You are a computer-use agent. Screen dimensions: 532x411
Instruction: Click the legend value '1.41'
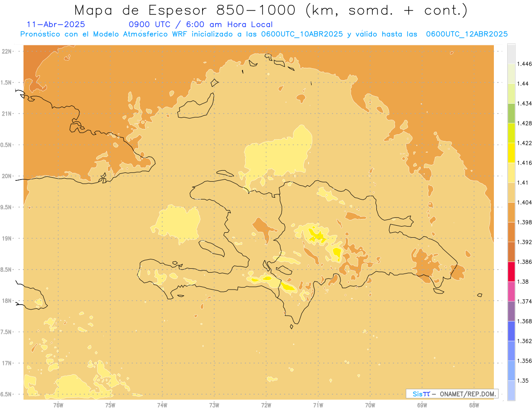[522, 183]
